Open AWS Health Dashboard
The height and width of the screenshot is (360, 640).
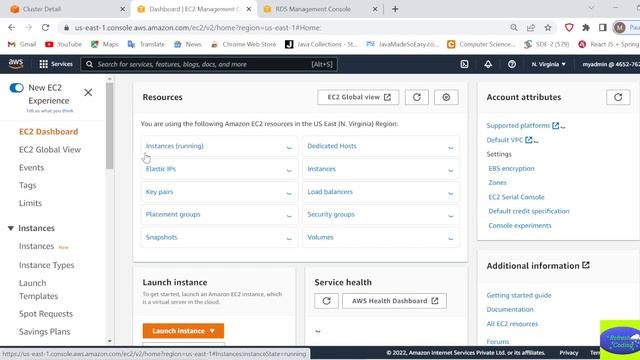(394, 301)
